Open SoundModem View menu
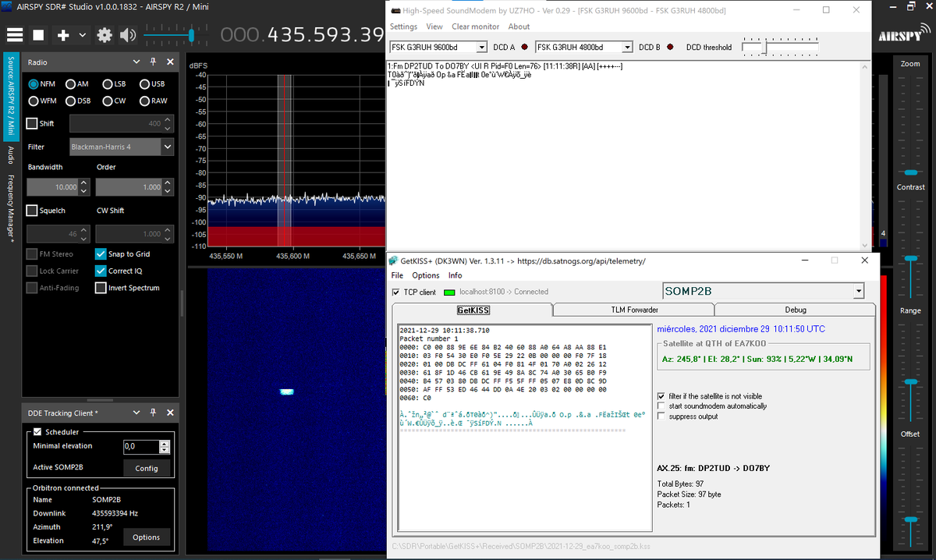Viewport: 936px width, 560px height. (434, 27)
